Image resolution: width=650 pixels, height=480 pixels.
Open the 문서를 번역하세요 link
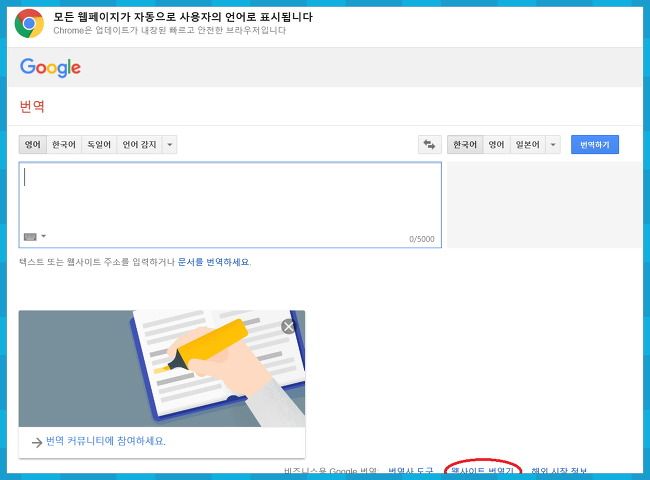click(214, 262)
